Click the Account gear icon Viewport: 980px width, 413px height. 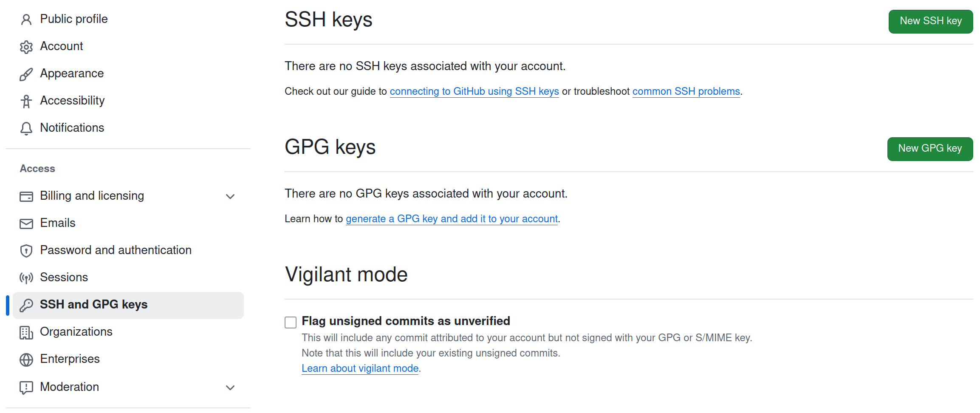click(x=26, y=47)
